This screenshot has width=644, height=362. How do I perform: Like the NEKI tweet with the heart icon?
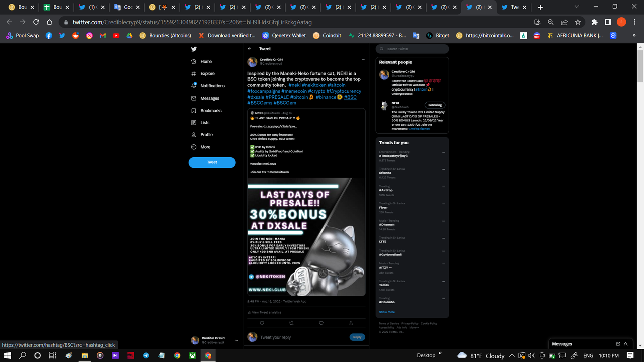click(x=321, y=323)
